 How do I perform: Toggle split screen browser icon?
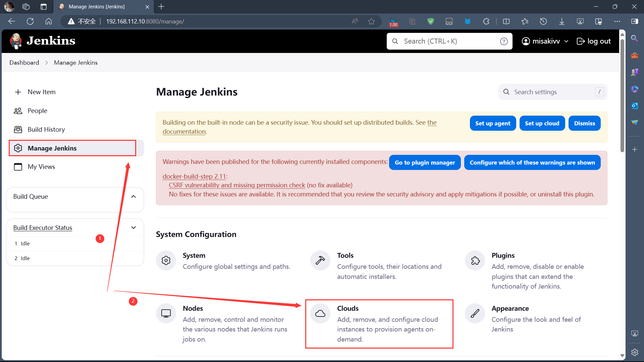click(x=506, y=21)
